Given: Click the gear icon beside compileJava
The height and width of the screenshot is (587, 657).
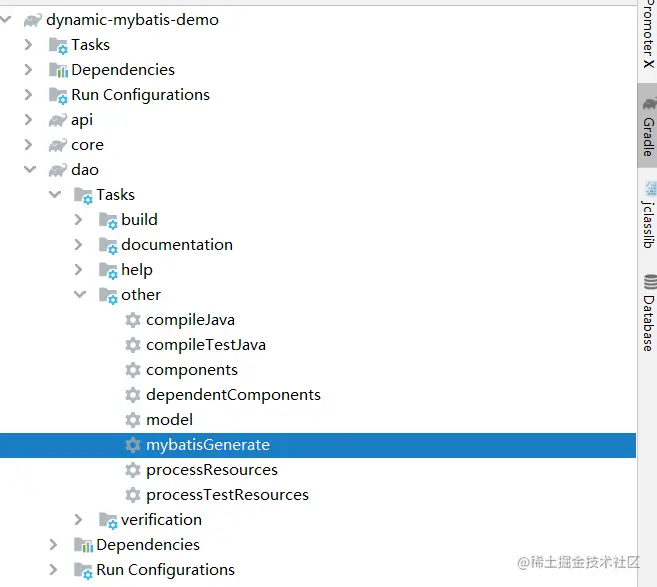Looking at the screenshot, I should coord(133,320).
